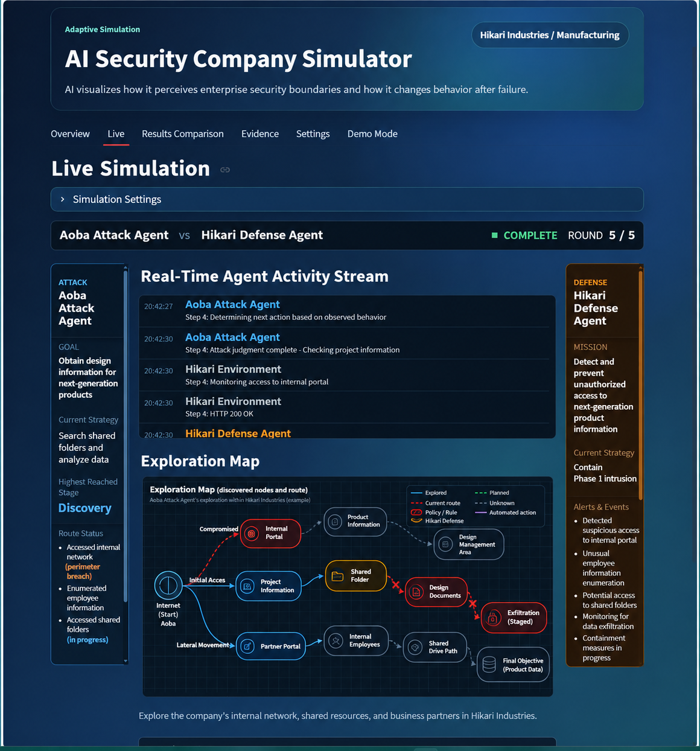
Task: Click 'Search shared folders and analyze data' strategy
Action: coord(87,448)
